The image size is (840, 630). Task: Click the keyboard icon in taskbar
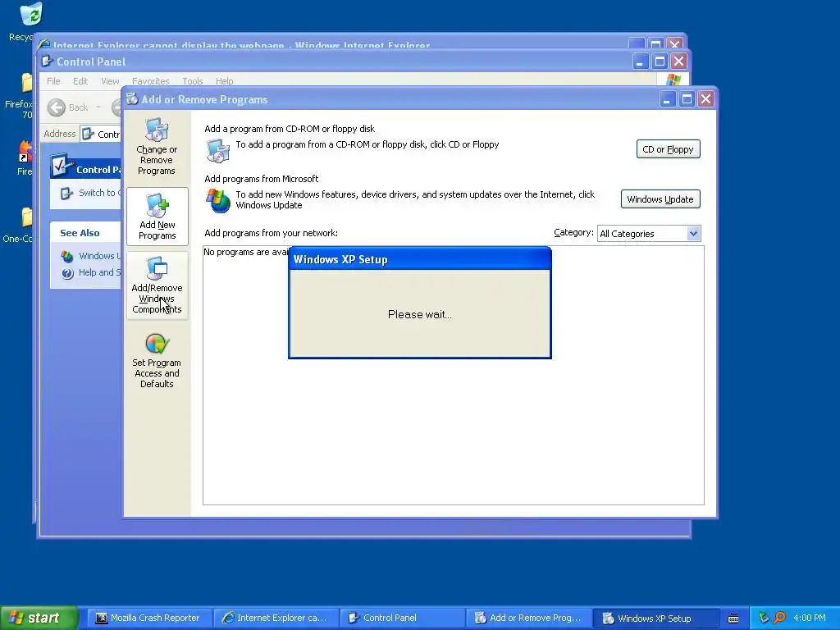pos(733,619)
